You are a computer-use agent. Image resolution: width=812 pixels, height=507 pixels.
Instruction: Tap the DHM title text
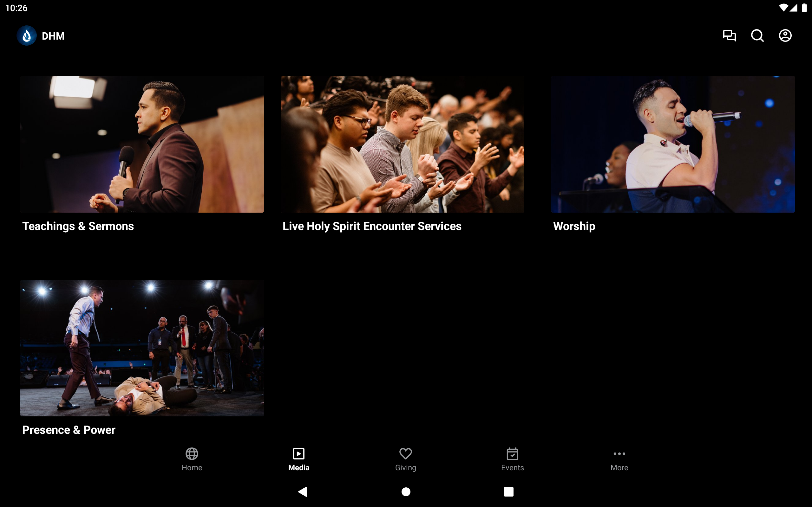pos(53,36)
